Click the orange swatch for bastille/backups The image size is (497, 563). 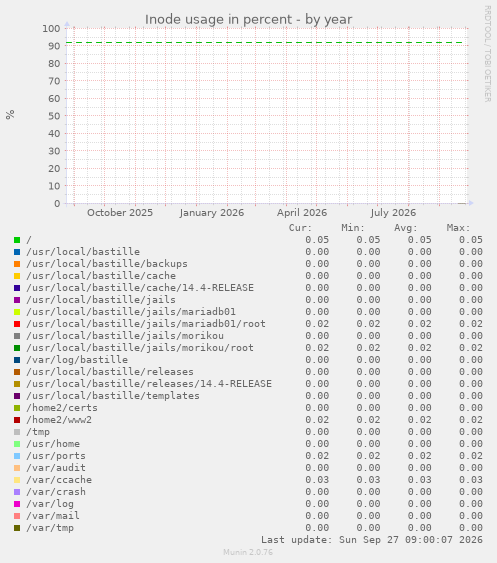pyautogui.click(x=17, y=264)
